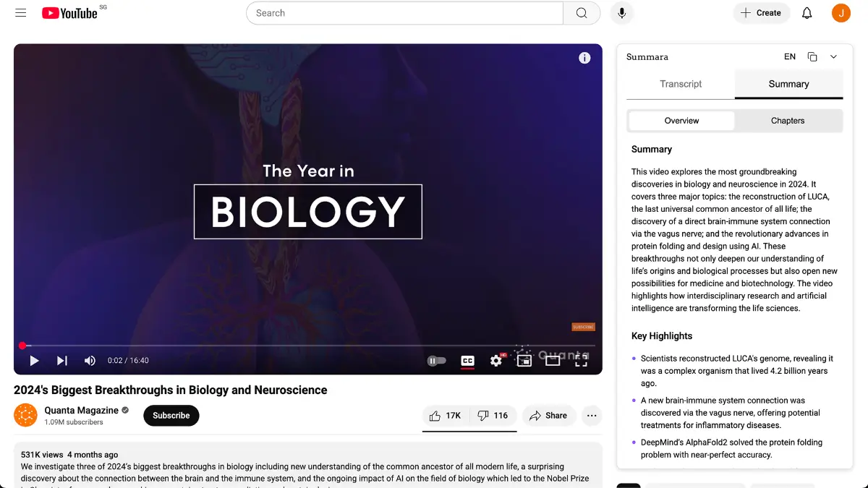Open video settings gear
The height and width of the screenshot is (488, 868).
coord(496,361)
